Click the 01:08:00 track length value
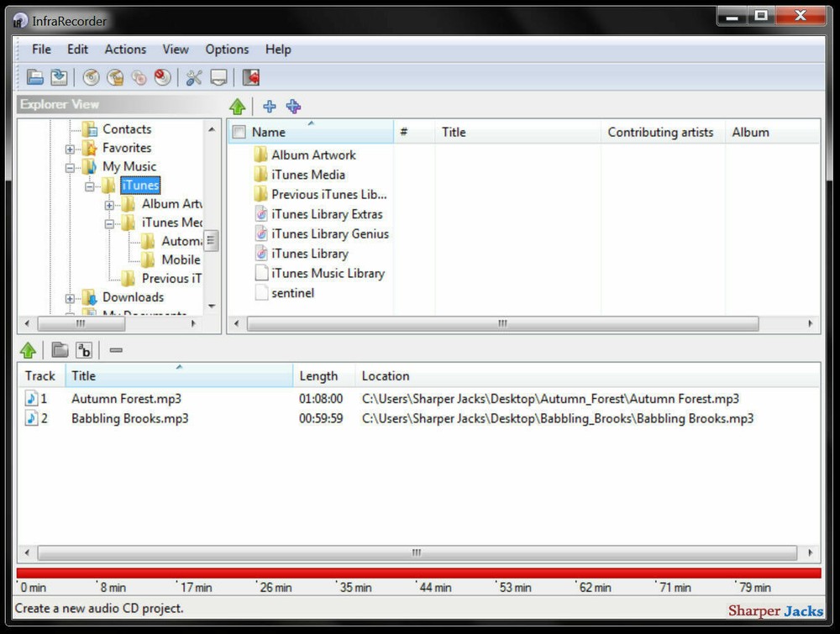Screen dimensions: 840x634 pyautogui.click(x=321, y=398)
